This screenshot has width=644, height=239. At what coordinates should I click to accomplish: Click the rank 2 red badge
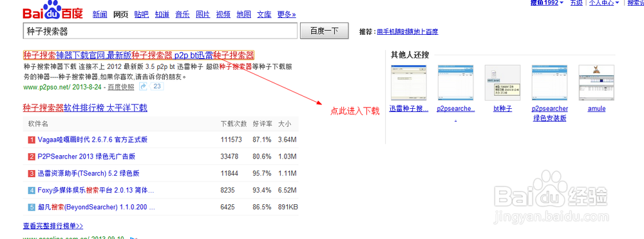(32, 157)
